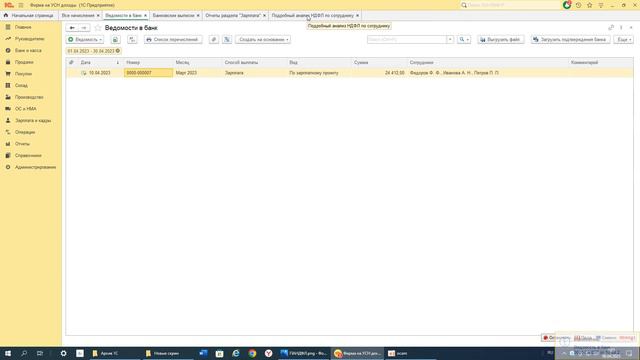Clear the date period filter
640x360 pixels.
118,51
